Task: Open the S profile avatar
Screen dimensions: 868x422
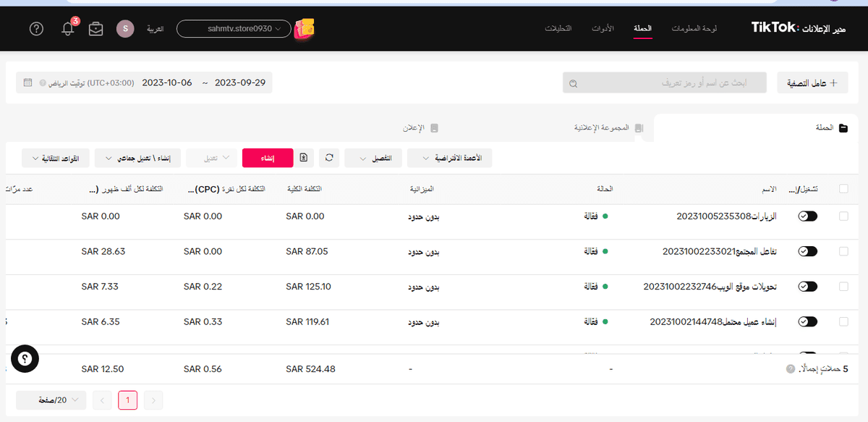Action: pyautogui.click(x=124, y=28)
